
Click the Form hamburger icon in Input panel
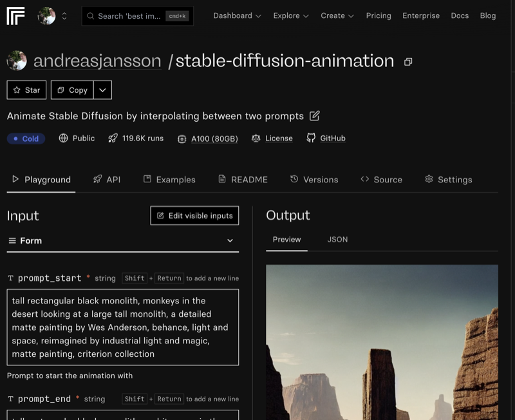pyautogui.click(x=11, y=240)
